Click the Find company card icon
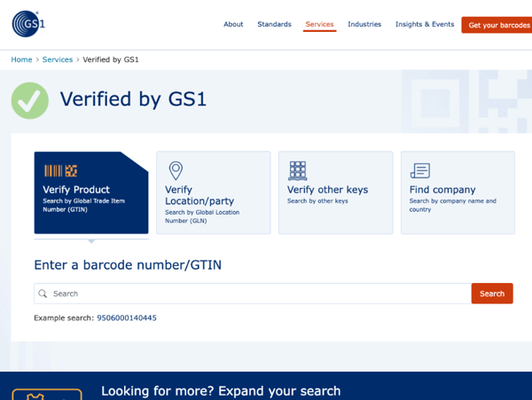This screenshot has width=532, height=400. [x=420, y=170]
